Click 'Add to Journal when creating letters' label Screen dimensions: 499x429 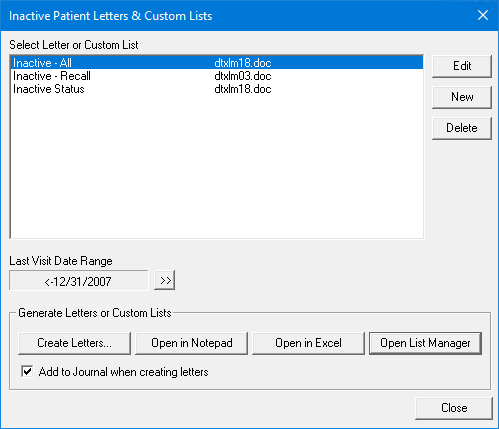123,372
